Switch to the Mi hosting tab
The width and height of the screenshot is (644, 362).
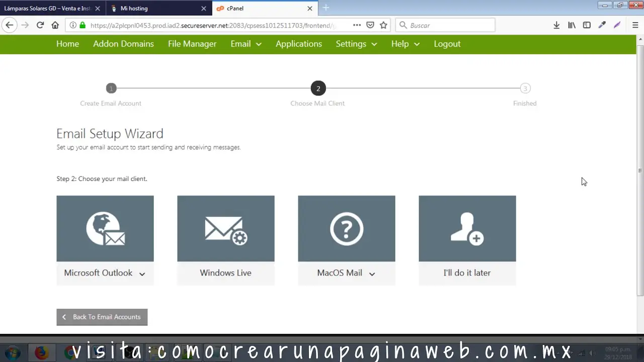[159, 9]
